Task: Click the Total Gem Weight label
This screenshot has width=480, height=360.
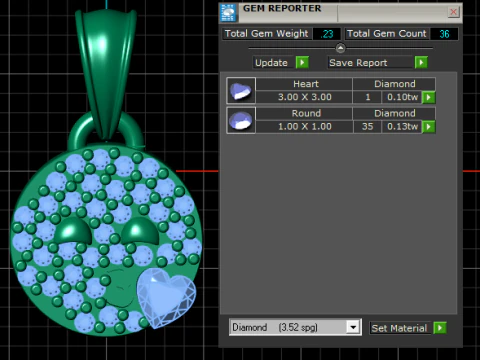Action: click(267, 34)
